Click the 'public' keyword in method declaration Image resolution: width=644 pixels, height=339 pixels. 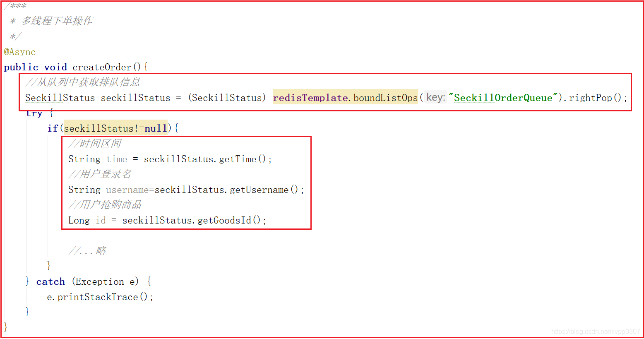pyautogui.click(x=21, y=67)
